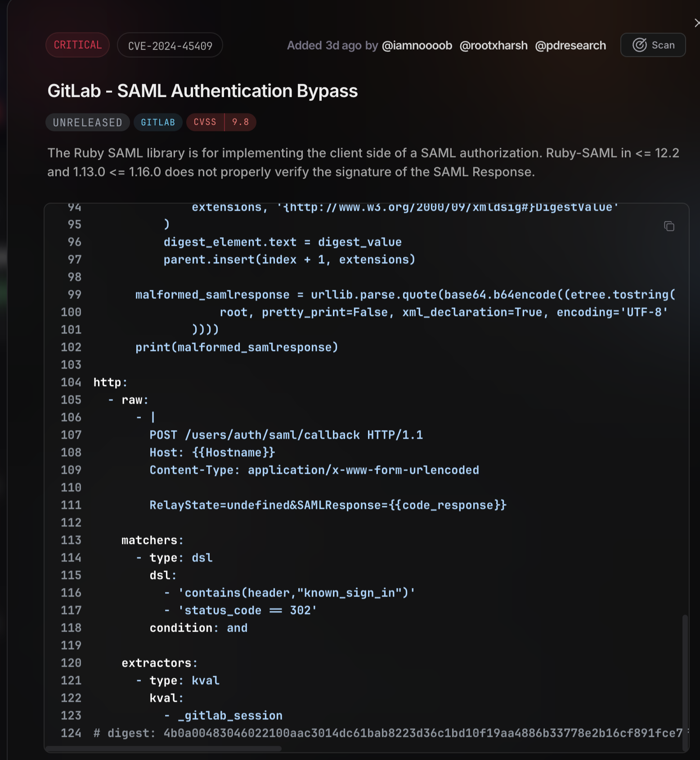Click the condition: and line

[198, 628]
